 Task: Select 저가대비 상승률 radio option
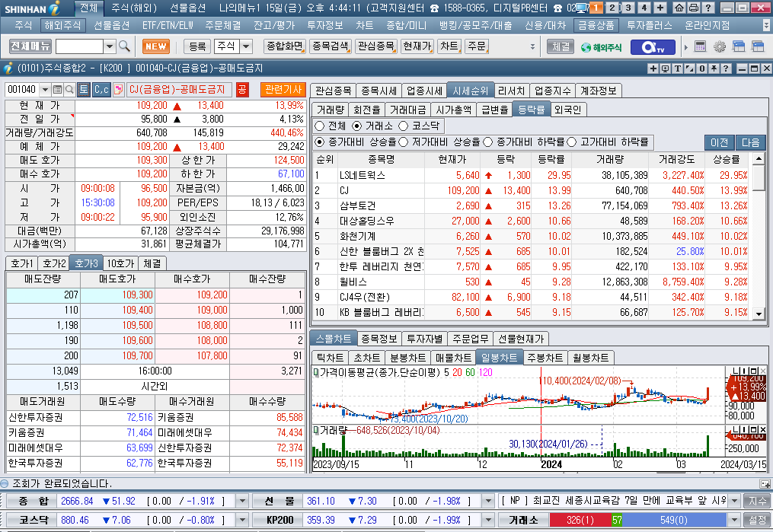[x=404, y=142]
